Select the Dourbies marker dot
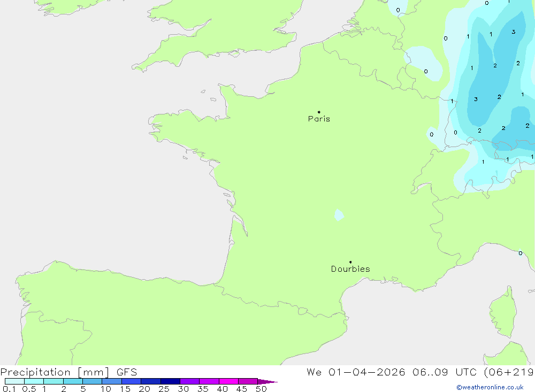 tap(350, 262)
